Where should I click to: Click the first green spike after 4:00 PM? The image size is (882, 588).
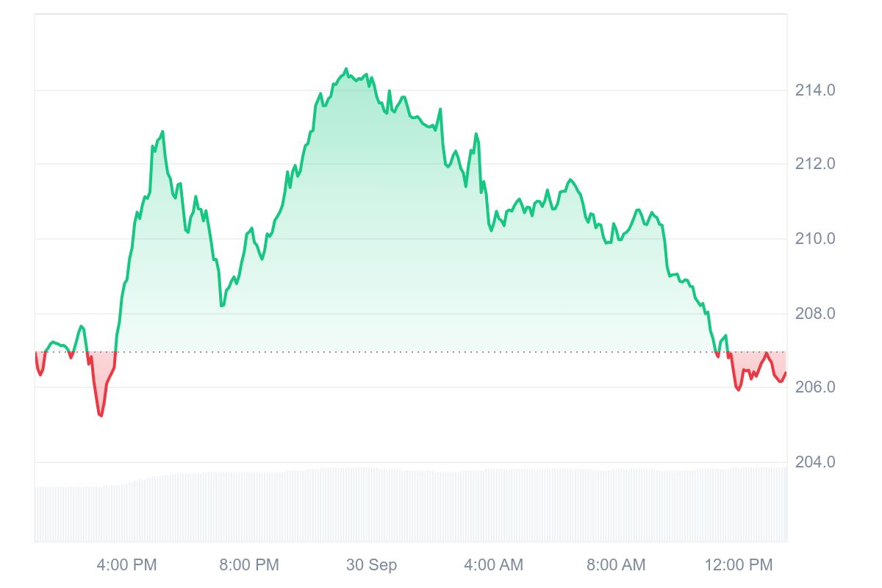click(162, 132)
